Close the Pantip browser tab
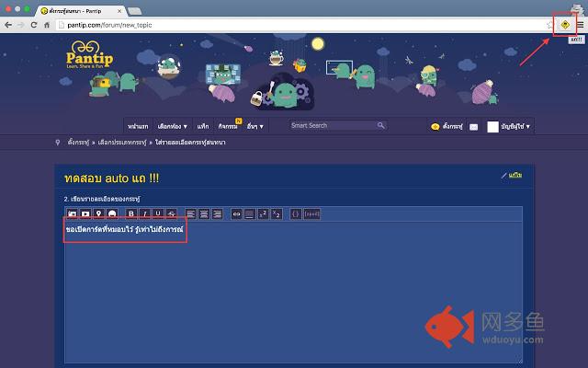Image resolution: width=588 pixels, height=368 pixels. coord(119,11)
